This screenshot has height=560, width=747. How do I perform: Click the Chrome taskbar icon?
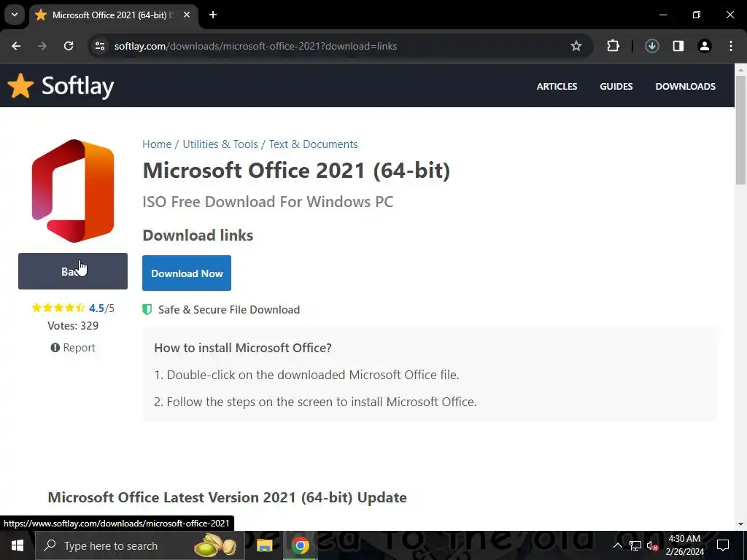tap(300, 545)
